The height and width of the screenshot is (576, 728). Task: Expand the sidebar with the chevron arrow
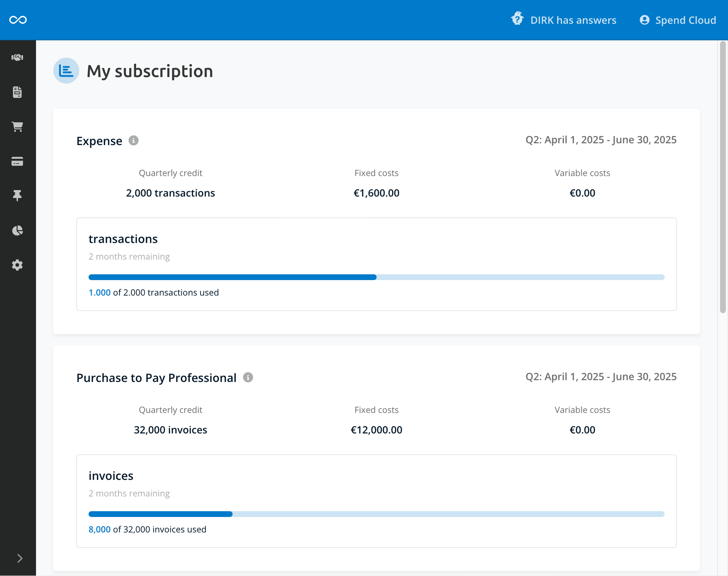[20, 558]
